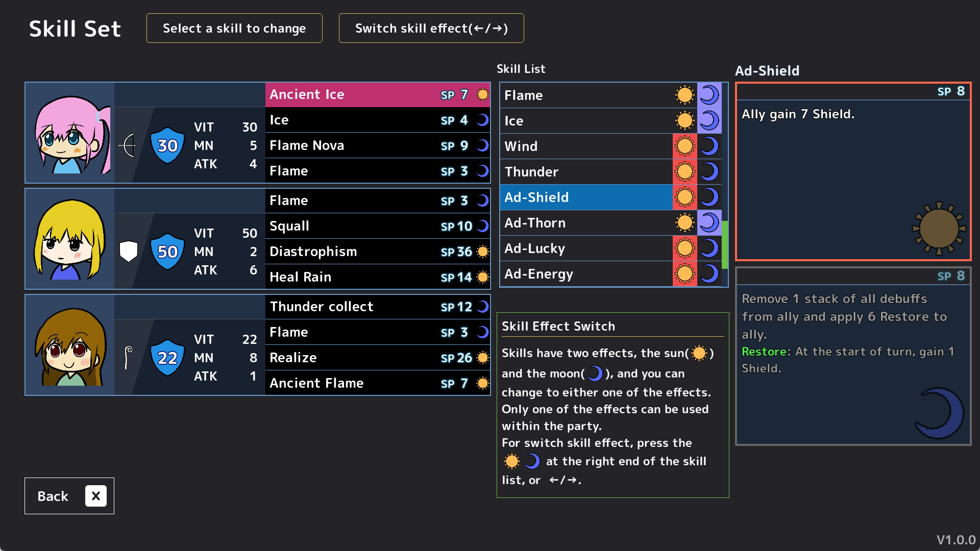Click the large sun icon in Ad-Shield detail panel

(x=937, y=228)
